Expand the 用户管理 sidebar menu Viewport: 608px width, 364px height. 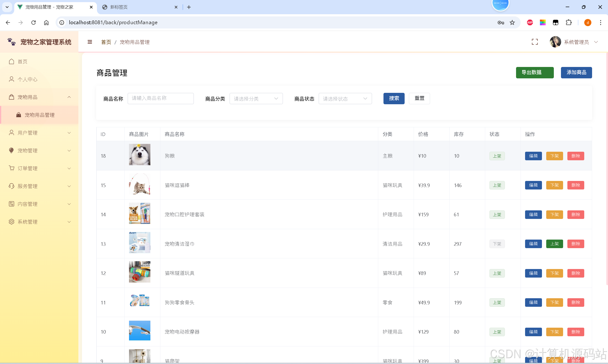point(39,133)
